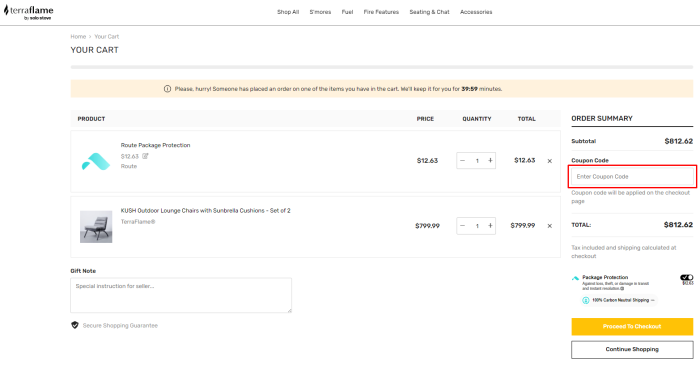Image resolution: width=700 pixels, height=365 pixels.
Task: Click Route quantity input field
Action: pyautogui.click(x=477, y=161)
